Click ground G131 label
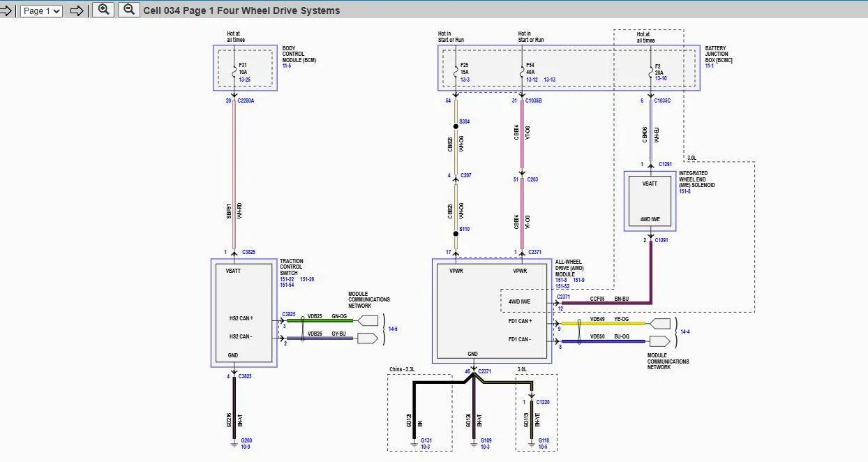This screenshot has height=462, width=868. click(x=426, y=441)
